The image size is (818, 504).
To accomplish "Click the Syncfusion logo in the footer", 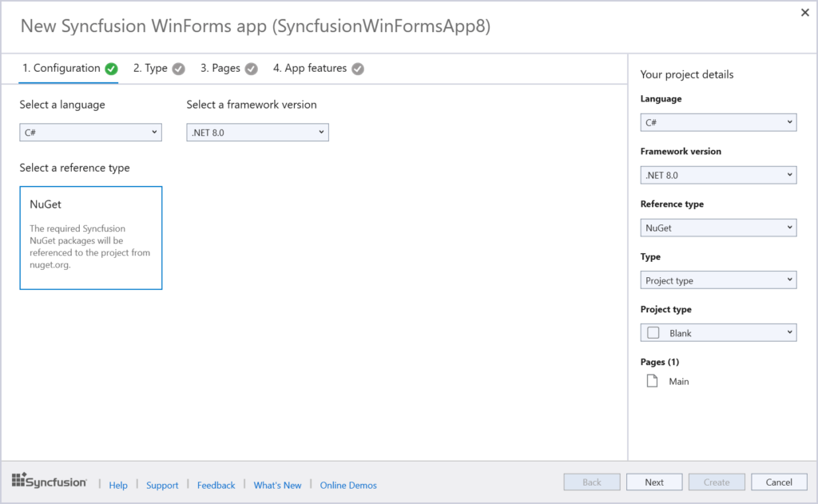I will [49, 481].
